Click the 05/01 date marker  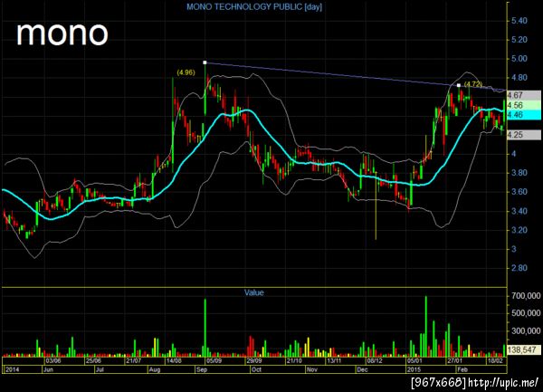click(414, 361)
